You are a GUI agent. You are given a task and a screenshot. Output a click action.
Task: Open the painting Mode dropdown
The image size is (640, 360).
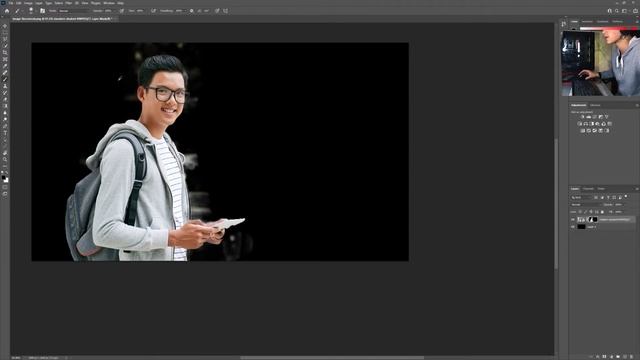click(x=73, y=11)
